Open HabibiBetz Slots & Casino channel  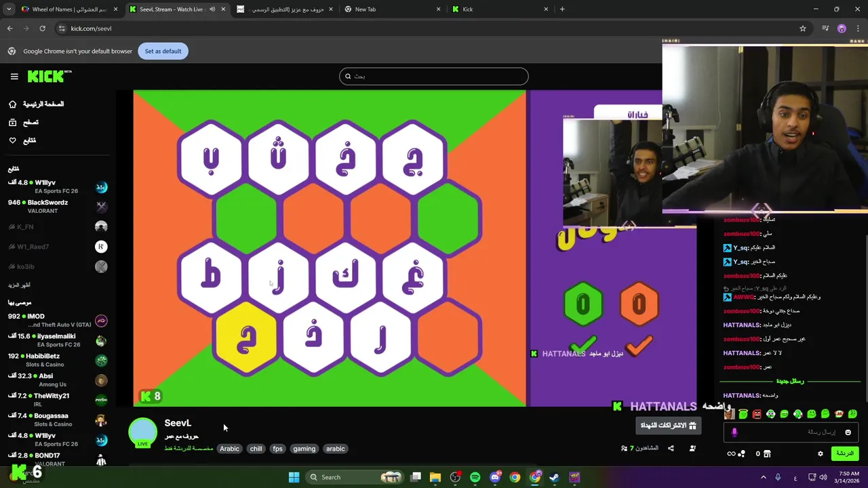click(x=58, y=361)
